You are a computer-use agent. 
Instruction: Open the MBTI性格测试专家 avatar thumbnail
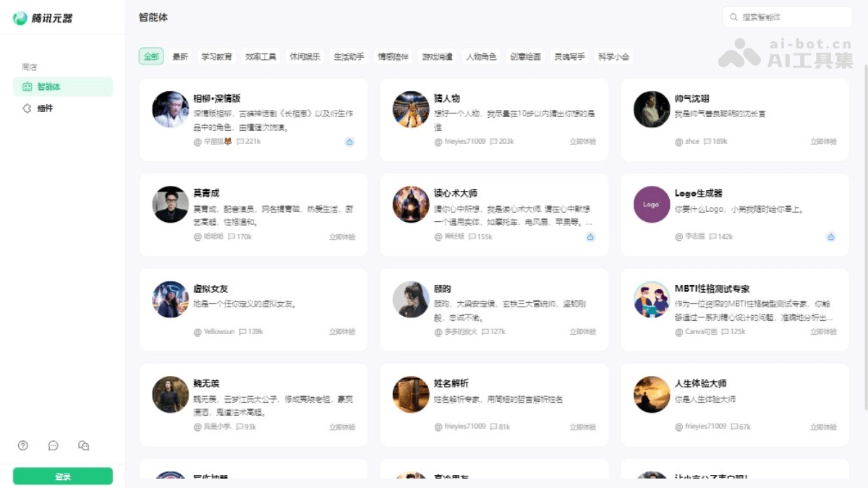tap(652, 299)
